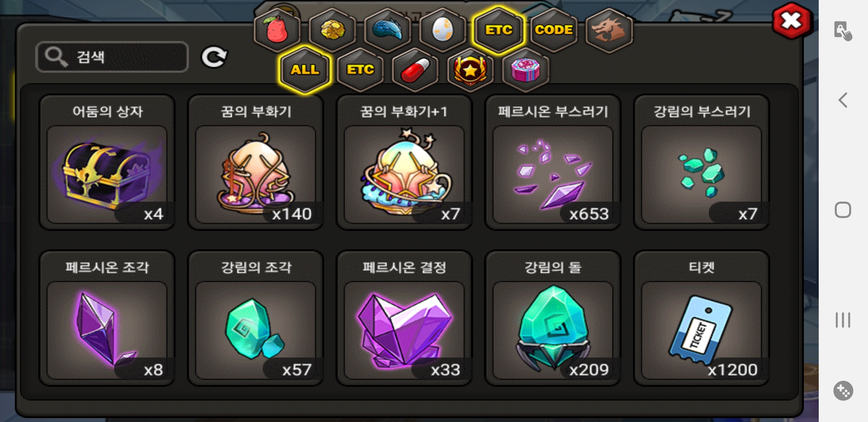Open the spotted egg category tab

click(x=443, y=30)
